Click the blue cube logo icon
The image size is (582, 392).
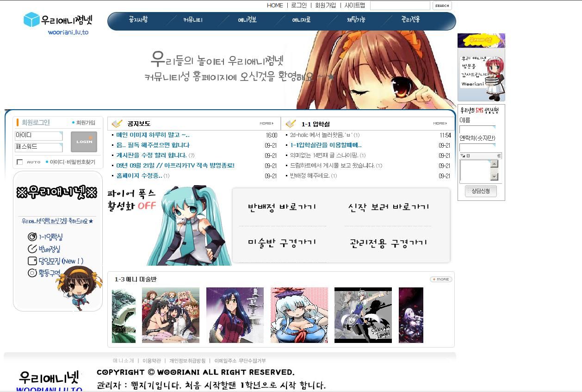31,20
